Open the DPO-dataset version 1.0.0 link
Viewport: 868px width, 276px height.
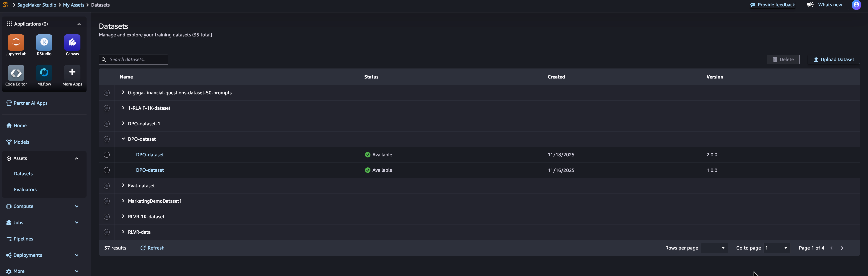[150, 170]
